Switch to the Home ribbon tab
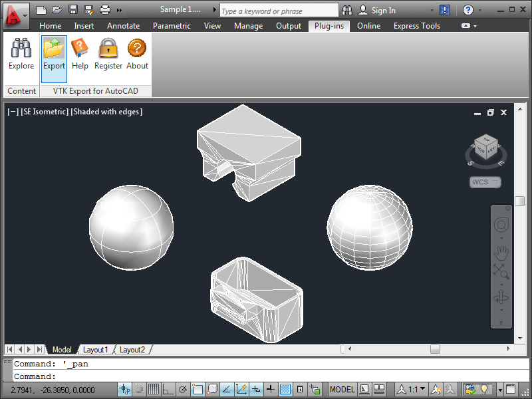The height and width of the screenshot is (399, 532). pyautogui.click(x=51, y=26)
